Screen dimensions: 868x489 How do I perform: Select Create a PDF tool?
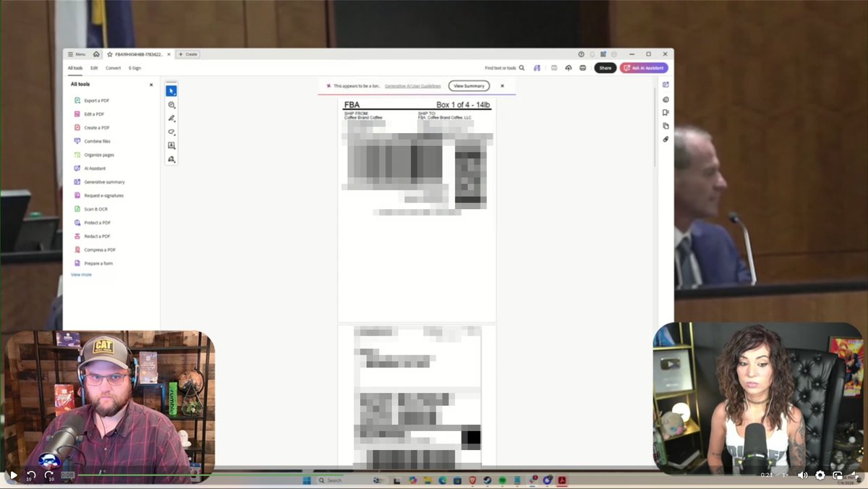tap(92, 128)
